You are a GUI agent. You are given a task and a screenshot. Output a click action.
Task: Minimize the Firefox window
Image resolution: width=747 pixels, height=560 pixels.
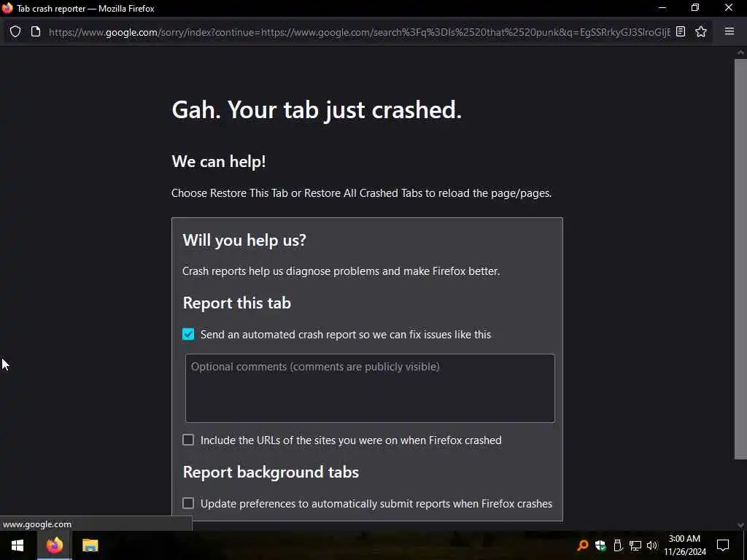point(662,7)
